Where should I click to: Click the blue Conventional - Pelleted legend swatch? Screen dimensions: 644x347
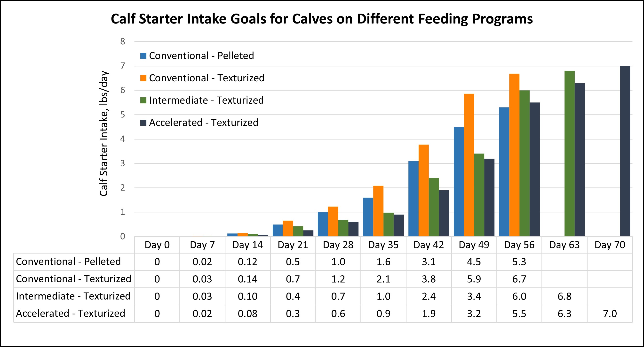coord(143,56)
